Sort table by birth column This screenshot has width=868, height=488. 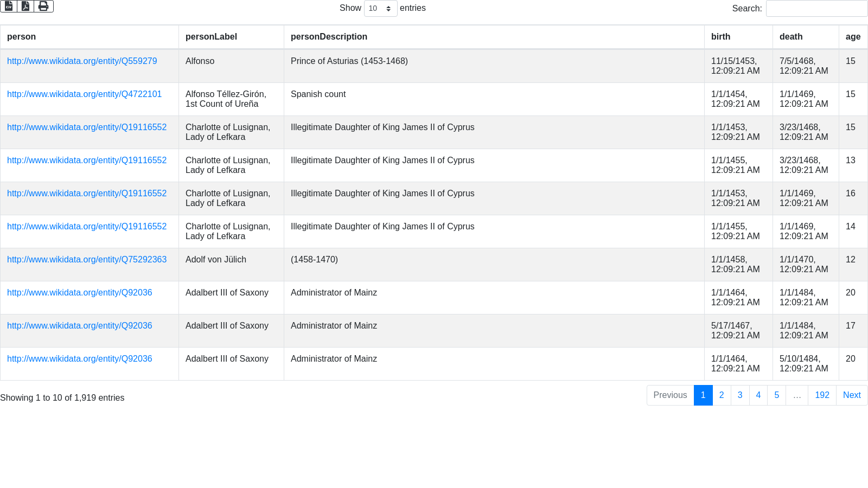click(720, 37)
